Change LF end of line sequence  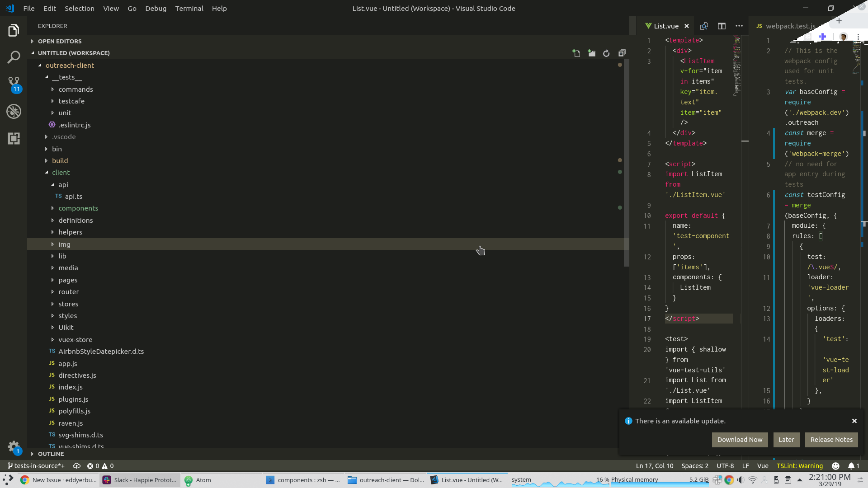coord(745,466)
